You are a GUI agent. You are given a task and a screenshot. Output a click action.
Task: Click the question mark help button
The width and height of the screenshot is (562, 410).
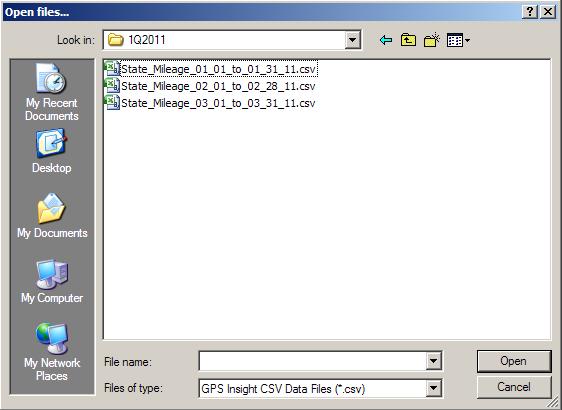530,12
